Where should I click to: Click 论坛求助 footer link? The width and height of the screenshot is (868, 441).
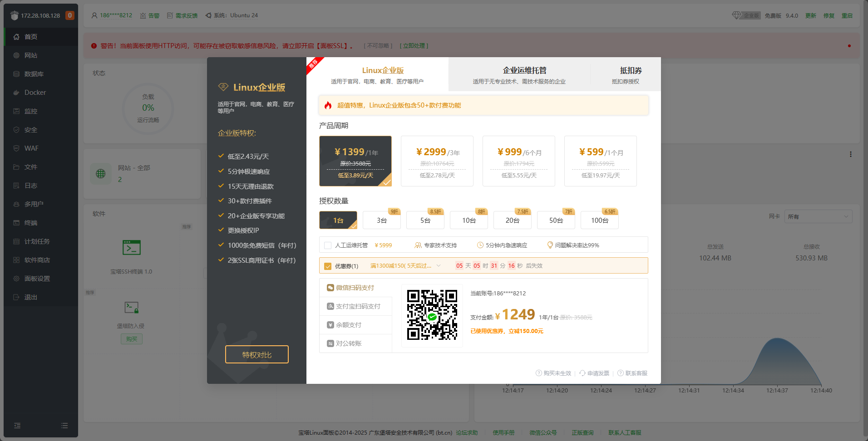click(x=467, y=433)
